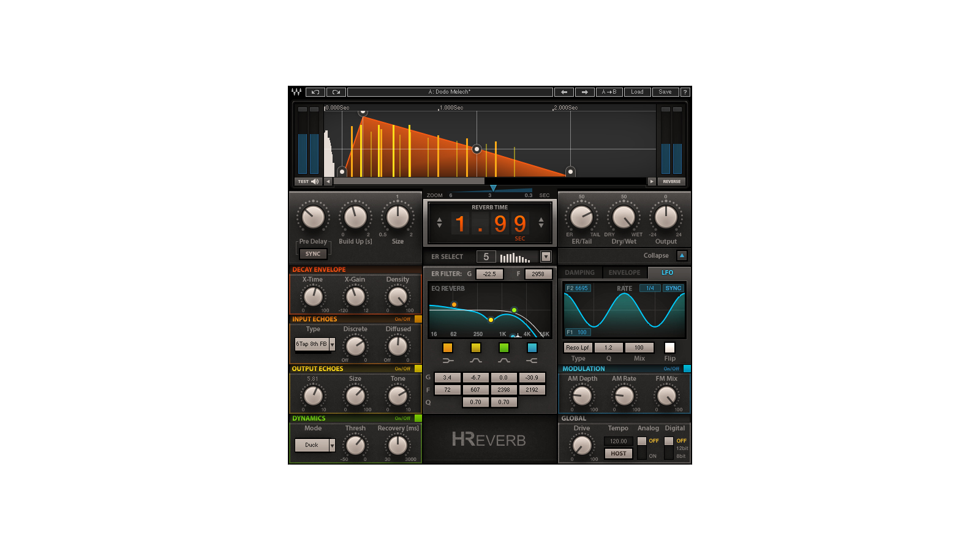Click the next preset arrow icon
This screenshot has height=551, width=980.
click(585, 92)
